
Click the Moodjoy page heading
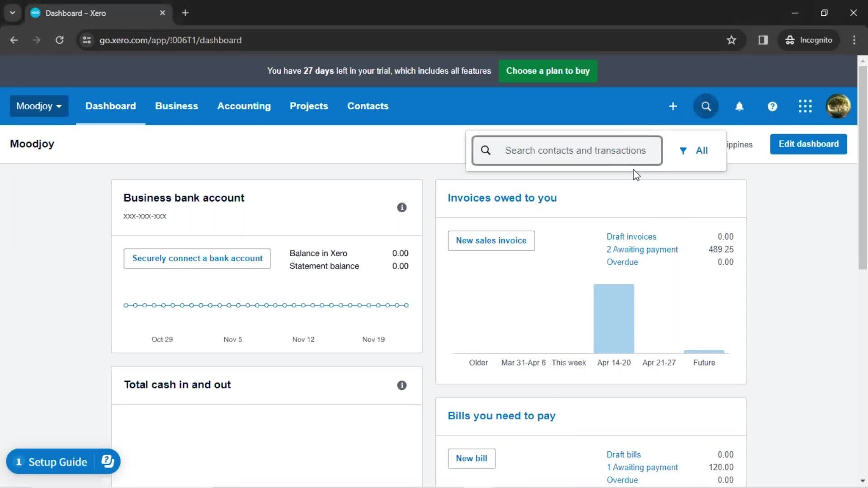point(32,144)
